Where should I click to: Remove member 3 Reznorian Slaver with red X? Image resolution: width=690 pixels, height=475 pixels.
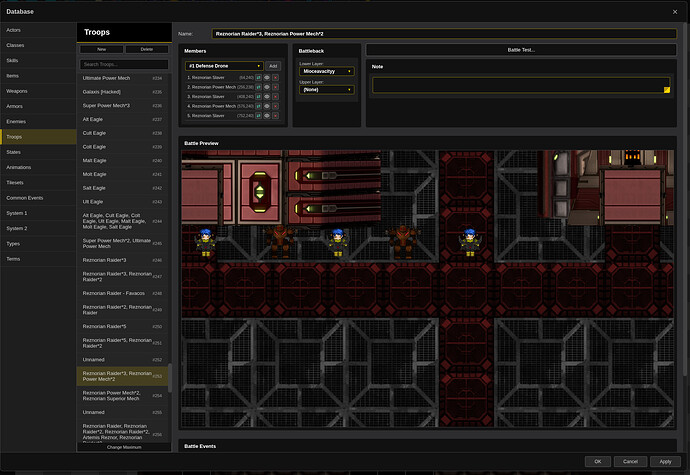click(275, 96)
